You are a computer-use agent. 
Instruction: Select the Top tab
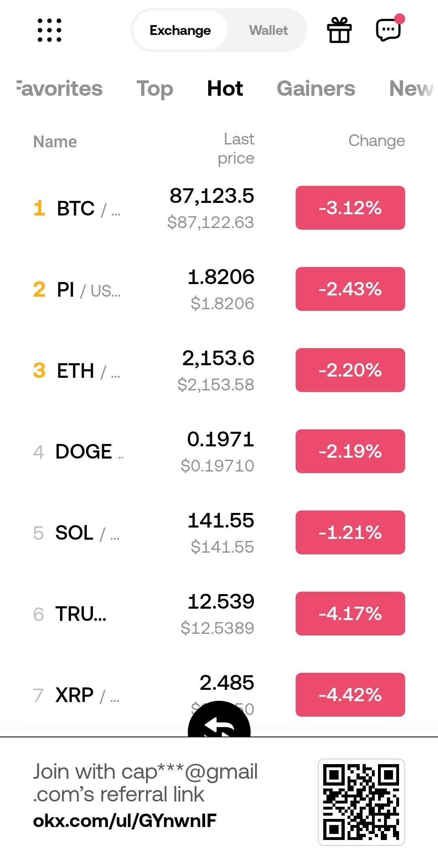tap(155, 88)
